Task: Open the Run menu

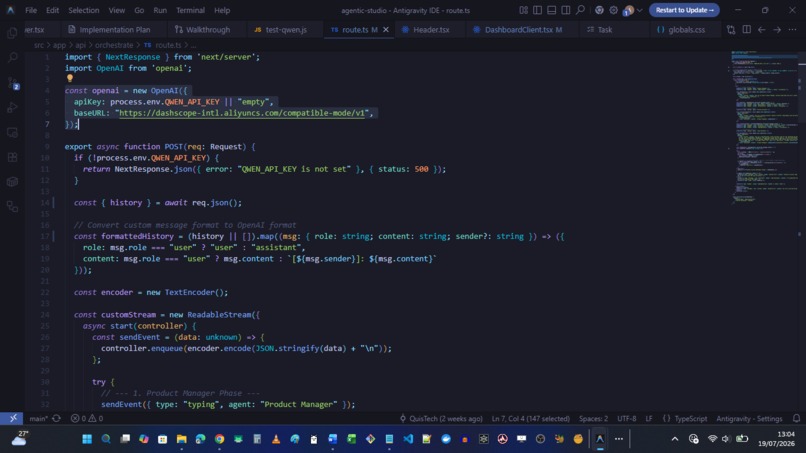Action: click(160, 10)
